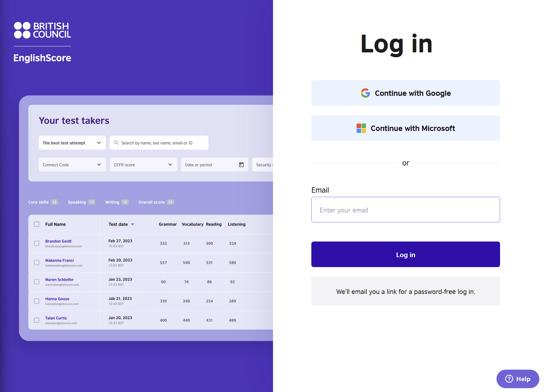Toggle the select-all checkbox beside Full Name
The image size is (547, 392).
pyautogui.click(x=37, y=224)
